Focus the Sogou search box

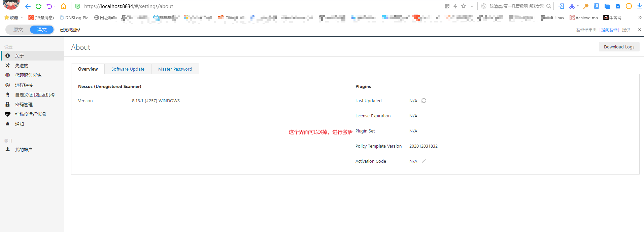click(x=516, y=6)
